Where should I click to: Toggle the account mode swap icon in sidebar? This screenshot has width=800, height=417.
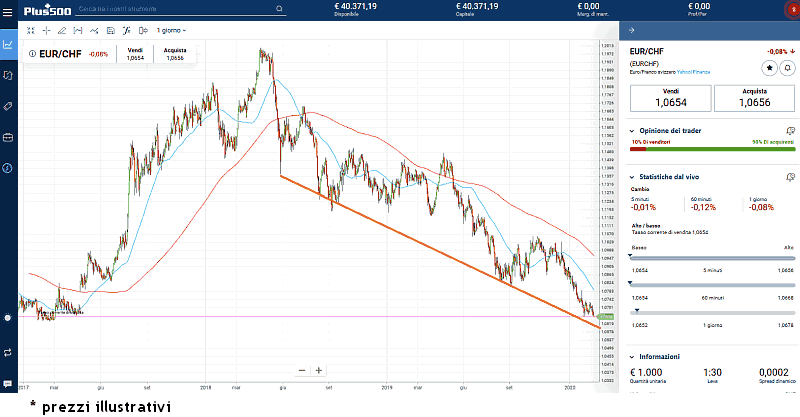8,352
